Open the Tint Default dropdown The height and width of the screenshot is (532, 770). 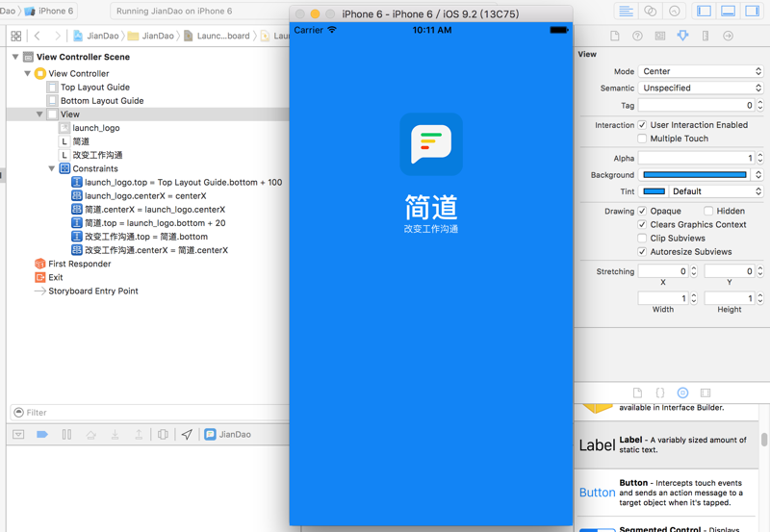click(716, 191)
